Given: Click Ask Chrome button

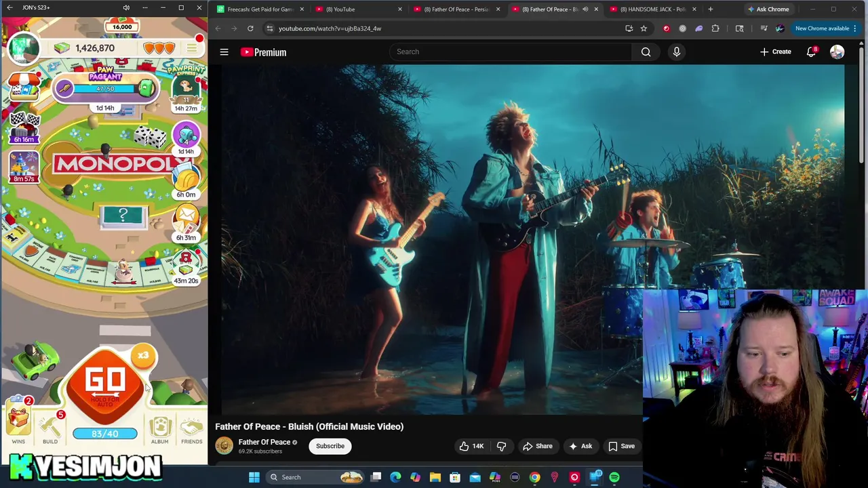Looking at the screenshot, I should (768, 9).
